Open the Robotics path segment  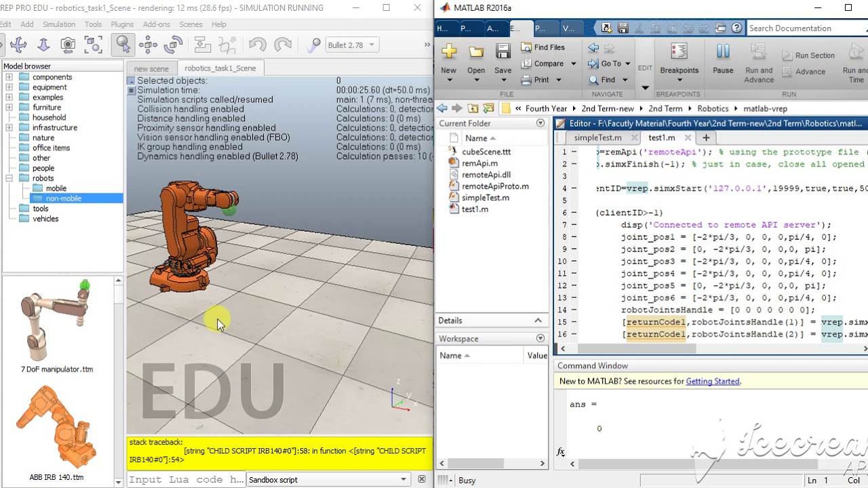coord(713,108)
